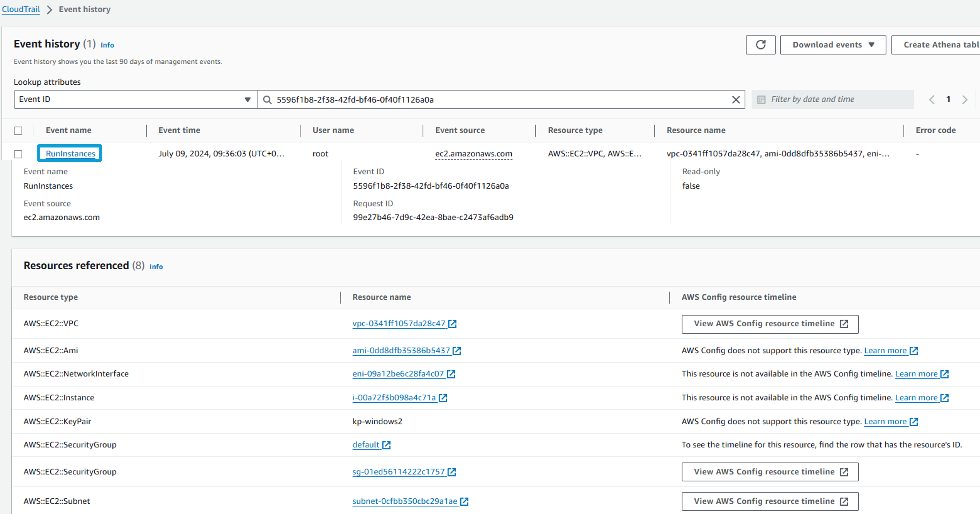Viewport: 980px width, 514px height.
Task: Open calendar icon in date filter
Action: click(761, 100)
